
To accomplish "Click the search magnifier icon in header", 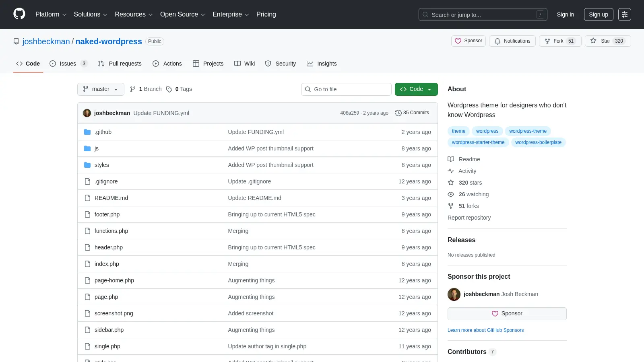I will (x=425, y=14).
